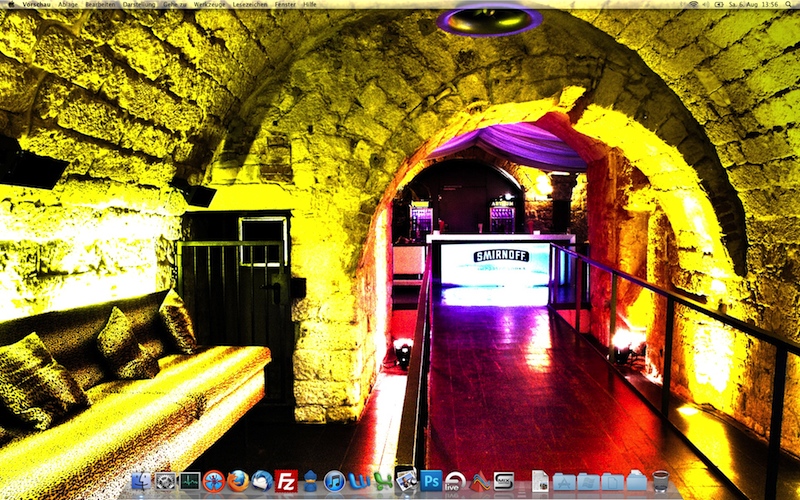Viewport: 800px width, 500px height.
Task: Click the volume icon in menu bar
Action: [x=706, y=5]
